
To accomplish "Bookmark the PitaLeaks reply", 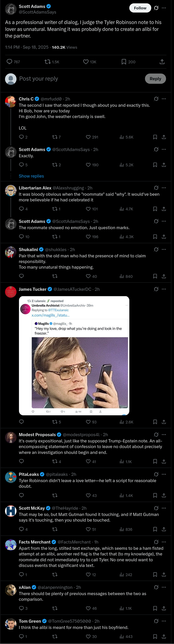I will [x=155, y=495].
